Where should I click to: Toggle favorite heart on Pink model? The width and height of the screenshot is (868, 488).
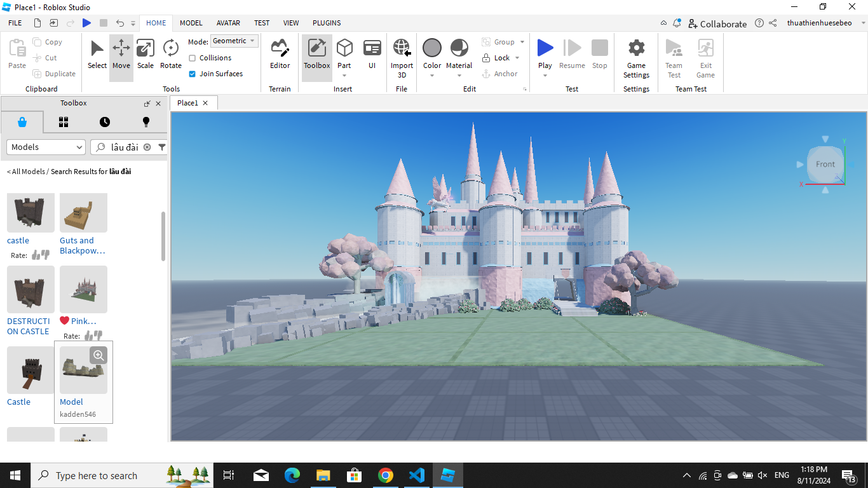point(64,321)
